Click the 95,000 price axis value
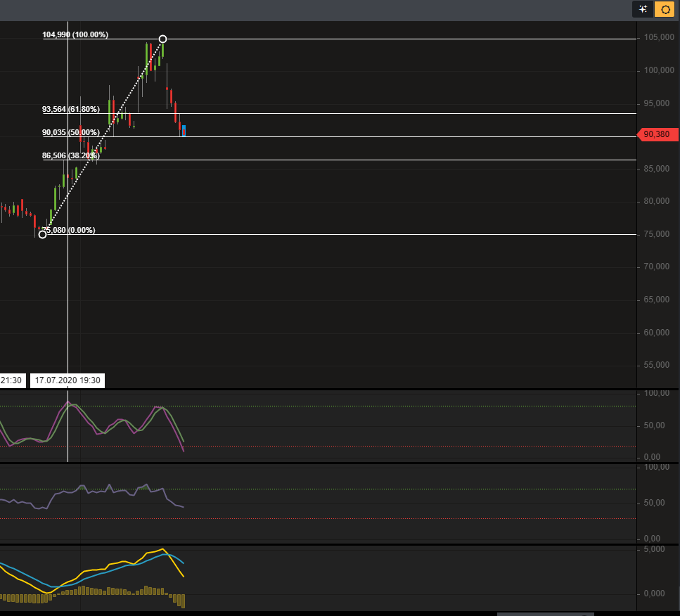The height and width of the screenshot is (616, 680). click(x=657, y=103)
